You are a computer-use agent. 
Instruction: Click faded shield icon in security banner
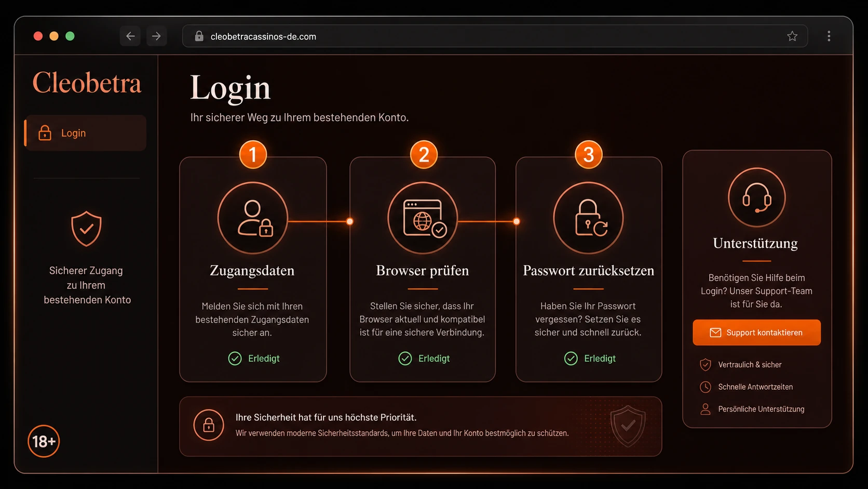[628, 426]
